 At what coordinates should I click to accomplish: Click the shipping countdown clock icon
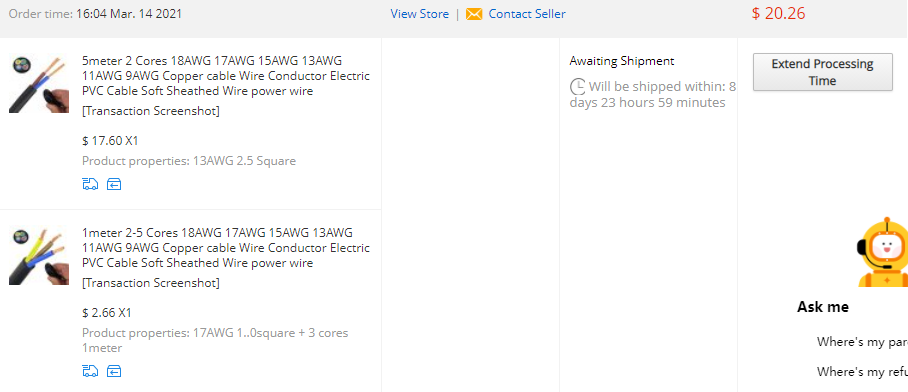point(578,87)
